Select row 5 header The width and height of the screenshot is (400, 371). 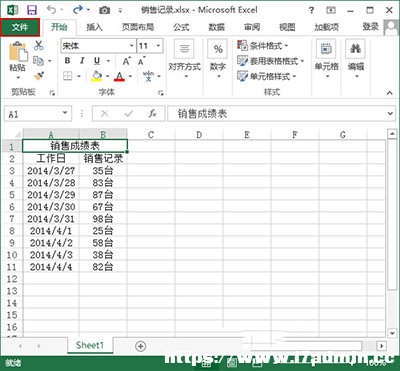pyautogui.click(x=12, y=195)
